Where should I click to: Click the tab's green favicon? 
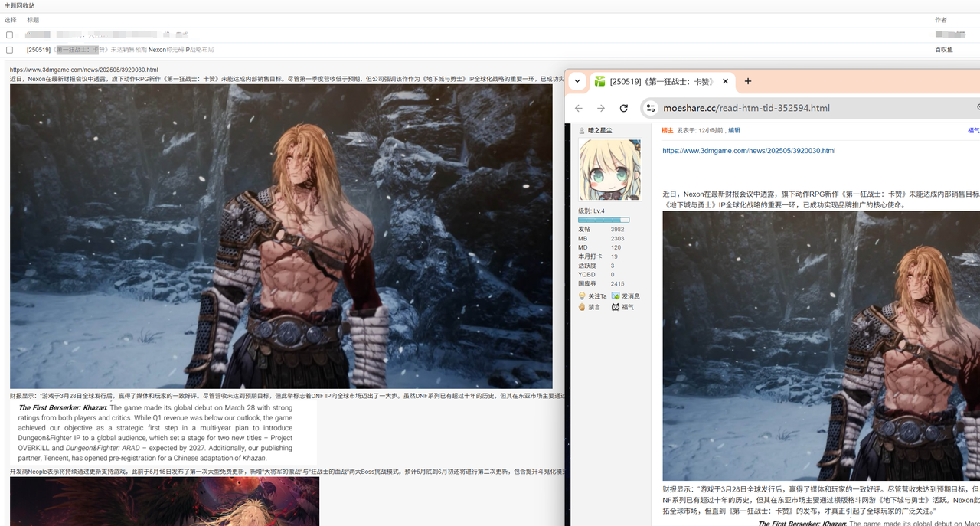pyautogui.click(x=600, y=81)
